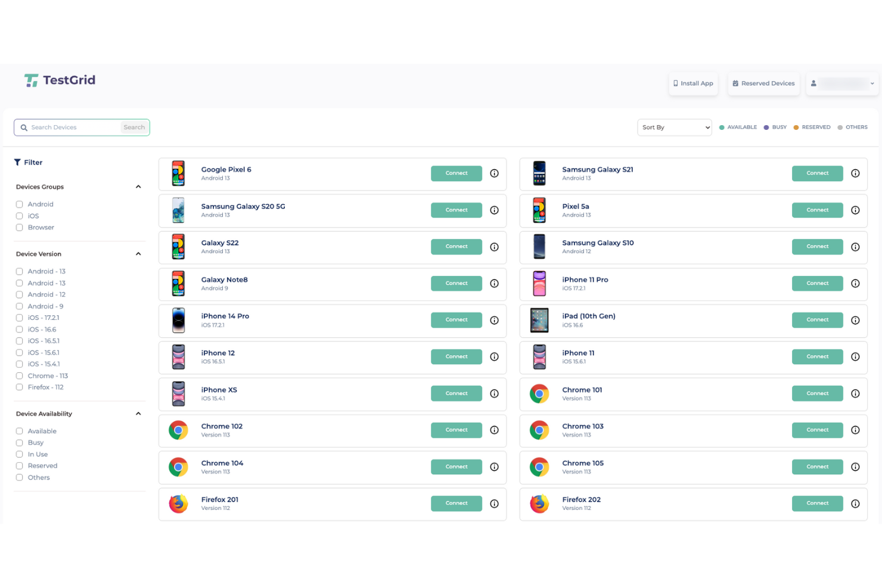
Task: Click the Chrome 101 browser icon
Action: point(539,394)
